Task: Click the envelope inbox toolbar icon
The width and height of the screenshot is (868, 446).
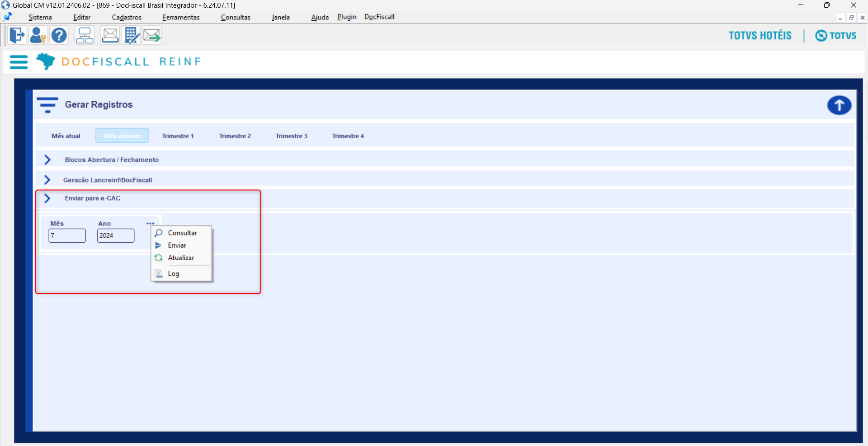Action: coord(110,35)
